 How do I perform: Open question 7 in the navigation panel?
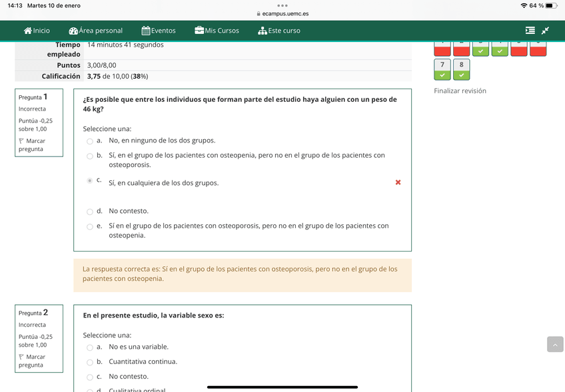pyautogui.click(x=442, y=70)
